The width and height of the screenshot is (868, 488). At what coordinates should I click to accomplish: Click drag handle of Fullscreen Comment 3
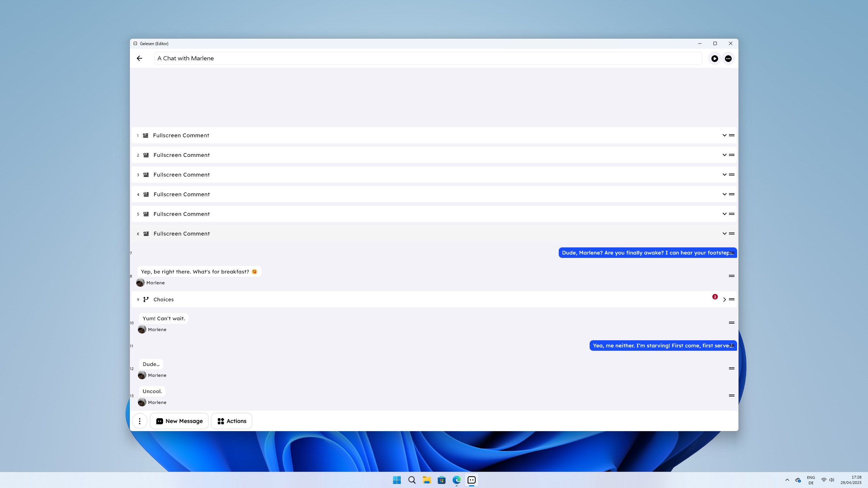click(x=731, y=175)
